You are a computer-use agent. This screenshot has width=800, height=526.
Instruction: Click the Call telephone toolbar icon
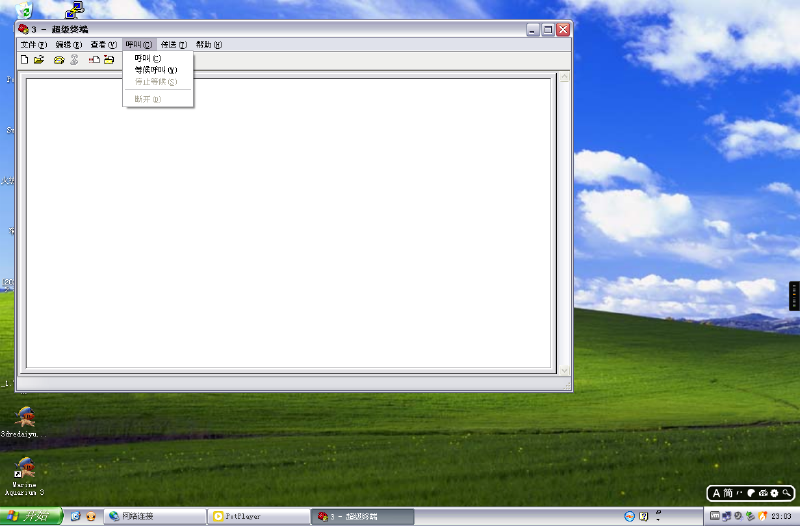click(59, 60)
